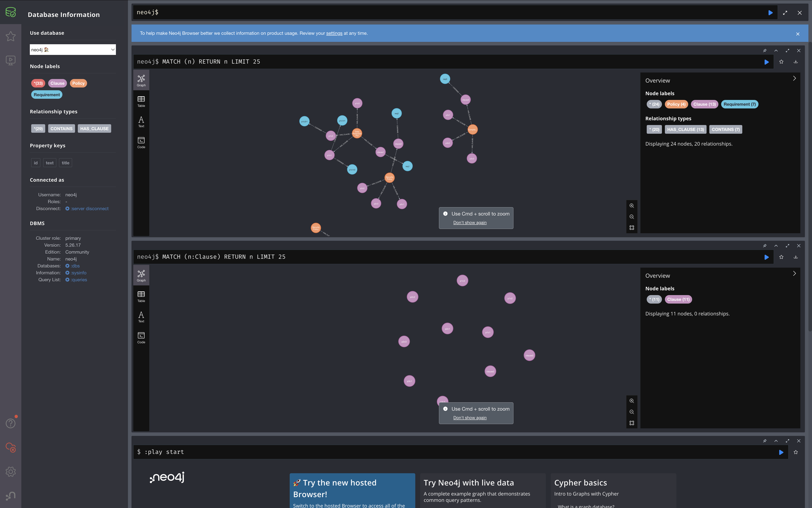The height and width of the screenshot is (508, 812).
Task: Collapse the Overview panel of MATCH (n) frame
Action: pyautogui.click(x=794, y=78)
